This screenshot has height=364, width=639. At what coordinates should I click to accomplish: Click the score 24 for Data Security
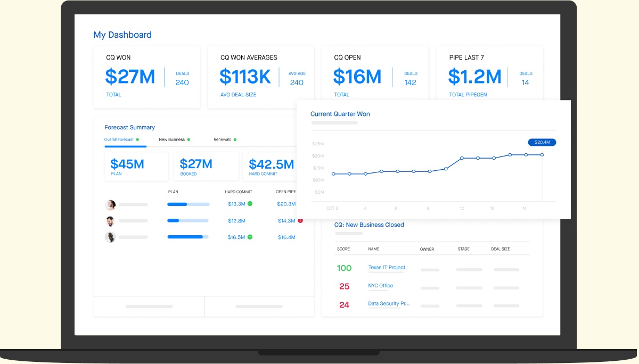[345, 305]
